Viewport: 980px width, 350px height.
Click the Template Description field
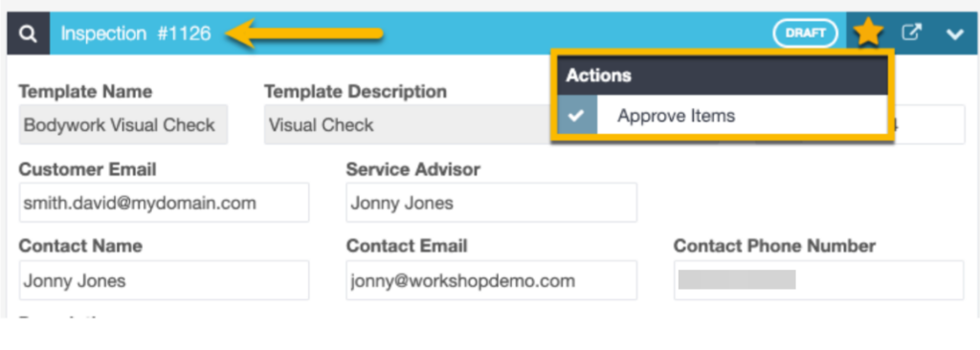[x=408, y=124]
